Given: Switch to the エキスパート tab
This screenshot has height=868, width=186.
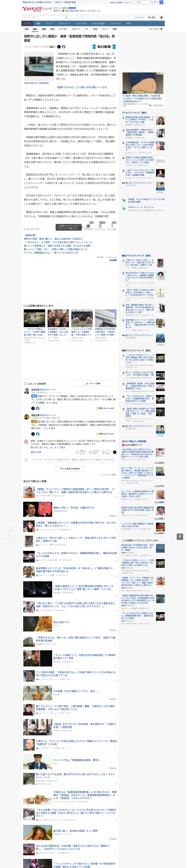Looking at the screenshot, I should [x=64, y=24].
